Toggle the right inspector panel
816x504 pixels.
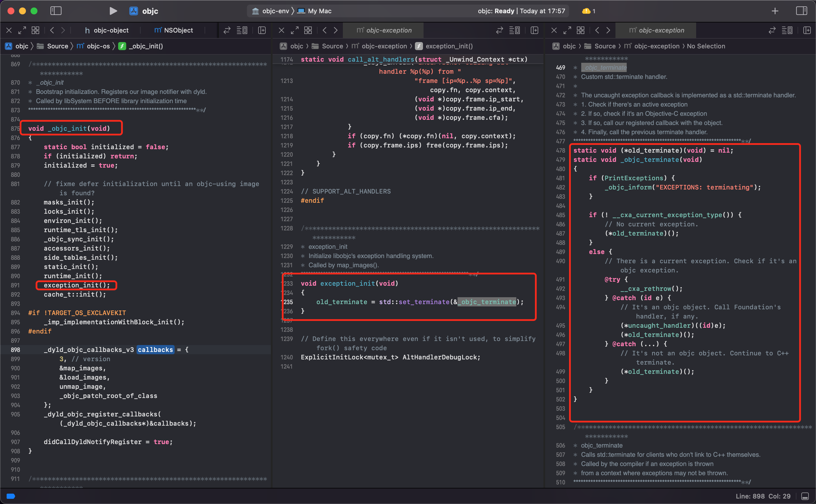(801, 11)
